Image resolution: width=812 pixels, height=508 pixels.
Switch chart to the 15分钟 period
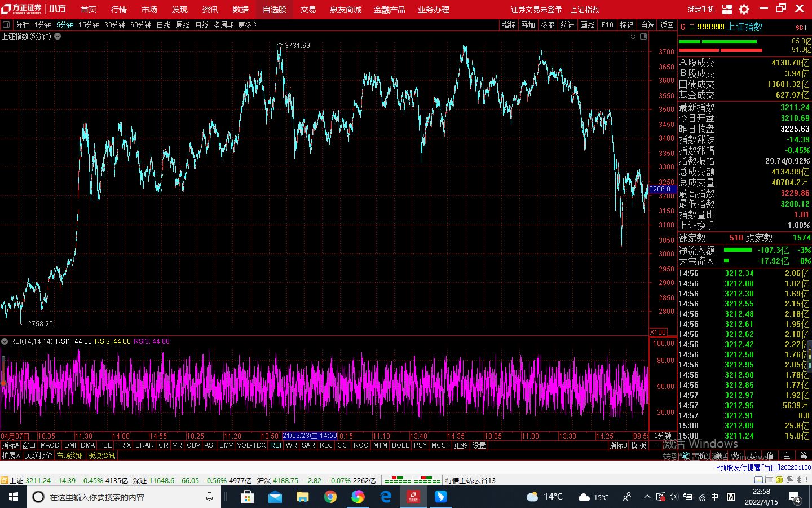pos(89,25)
